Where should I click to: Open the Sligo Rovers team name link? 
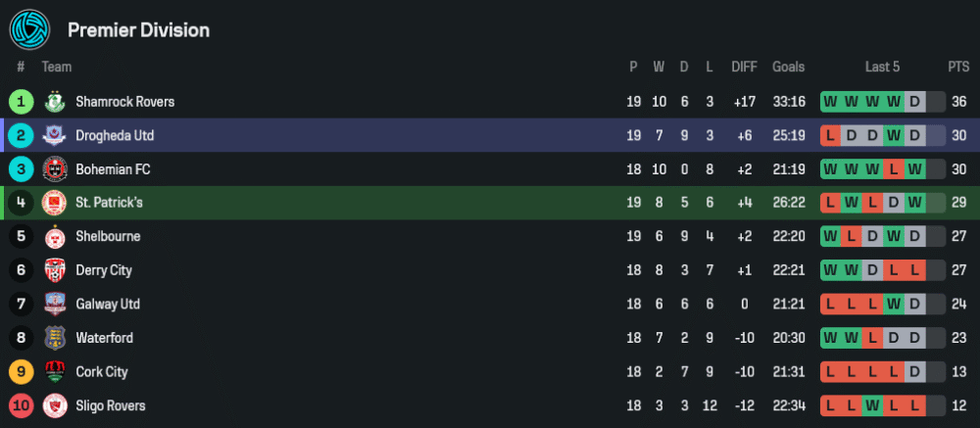pos(110,405)
